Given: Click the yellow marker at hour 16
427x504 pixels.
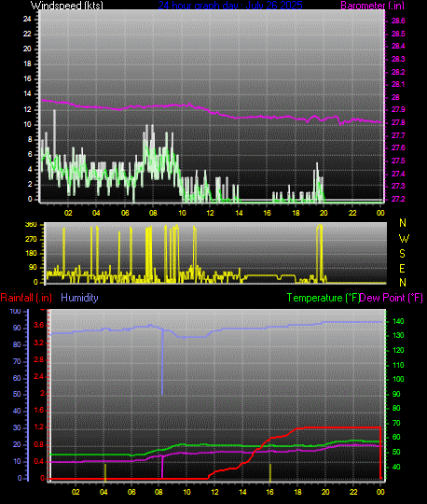Looking at the screenshot, I should [x=270, y=472].
